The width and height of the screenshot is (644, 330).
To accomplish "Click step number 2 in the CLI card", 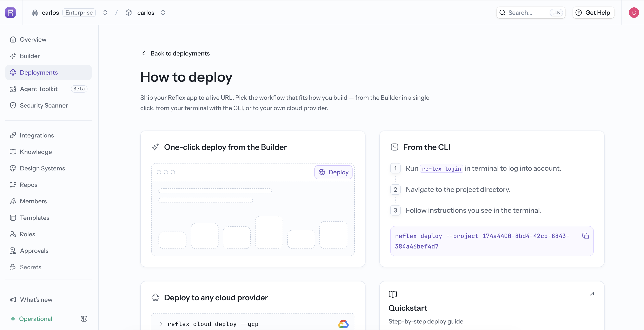I will tap(395, 190).
